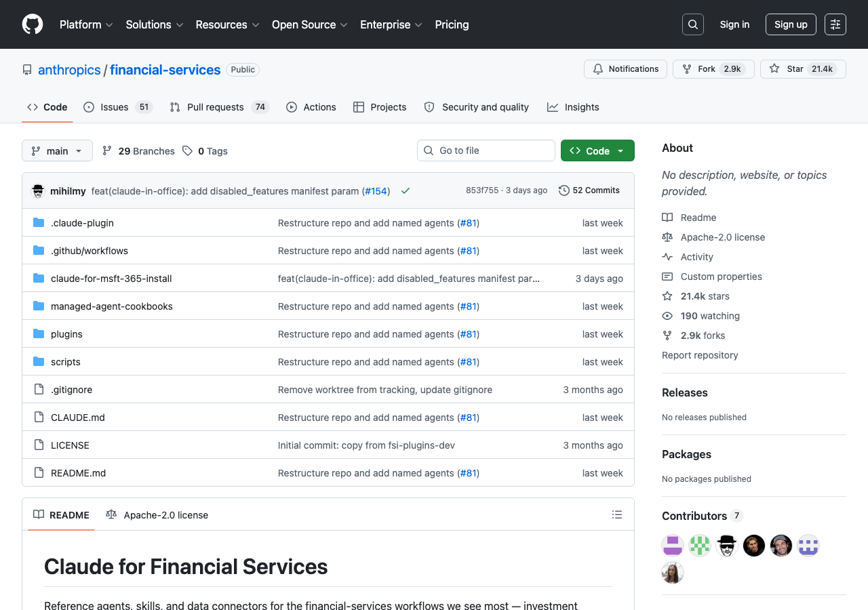
Task: Open the Activity link
Action: coord(688,257)
